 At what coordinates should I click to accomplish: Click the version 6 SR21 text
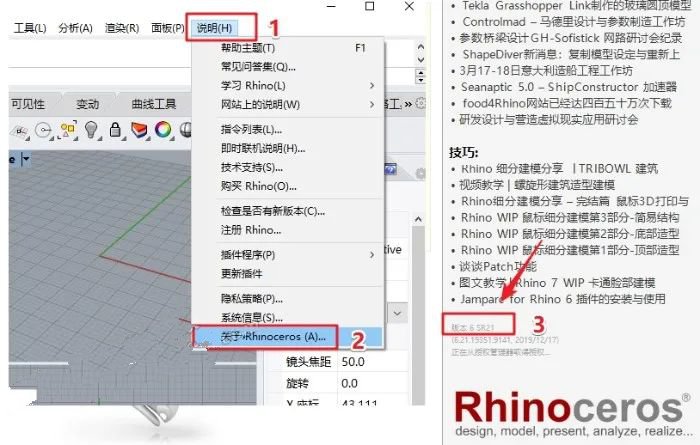pyautogui.click(x=472, y=327)
